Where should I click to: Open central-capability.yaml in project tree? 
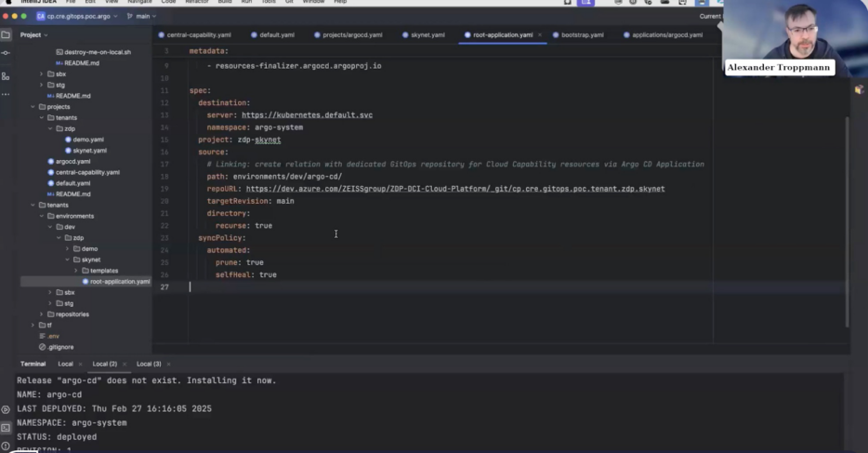(x=87, y=172)
